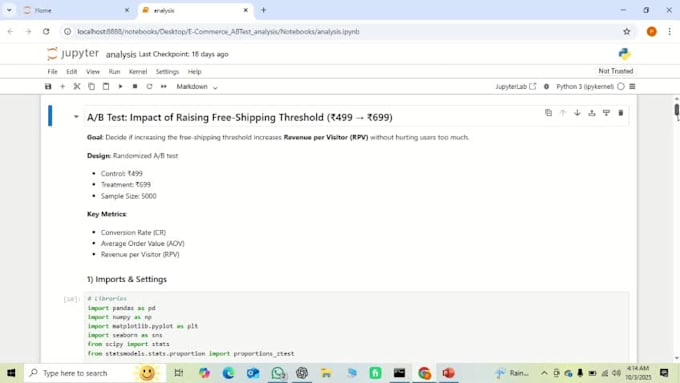This screenshot has height=383, width=680.
Task: Reload the current page
Action: tap(46, 32)
